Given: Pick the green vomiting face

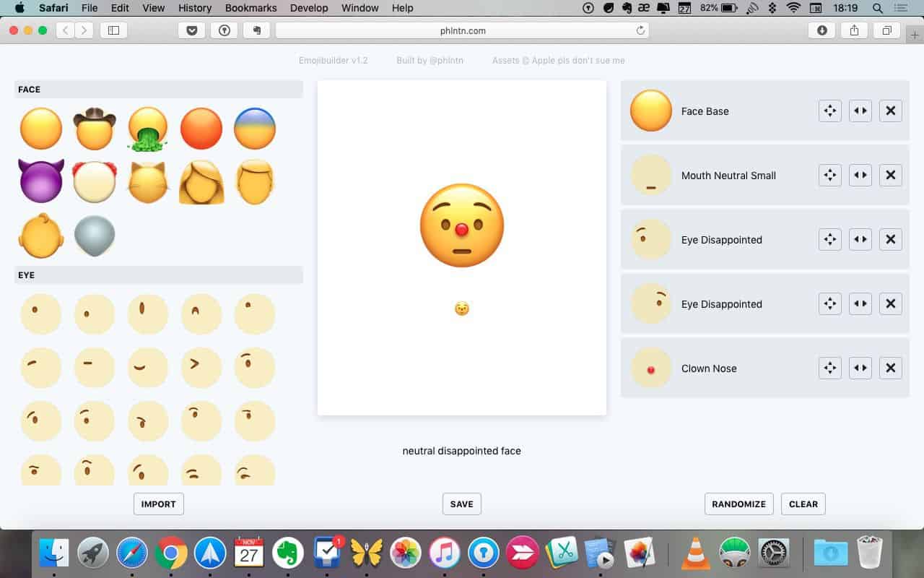Looking at the screenshot, I should pos(148,129).
